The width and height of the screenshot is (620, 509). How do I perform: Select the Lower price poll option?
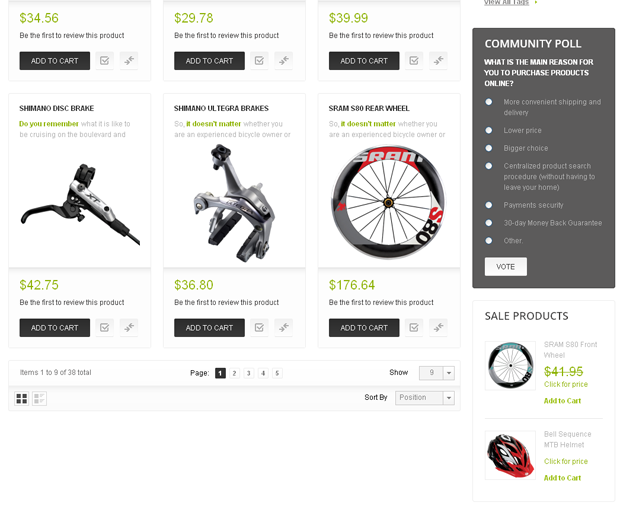[x=489, y=130]
